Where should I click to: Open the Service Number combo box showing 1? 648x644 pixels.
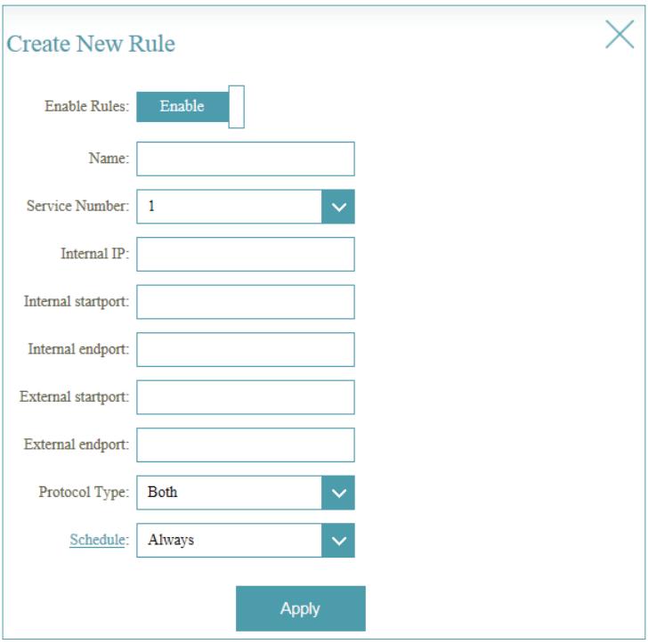pos(229,207)
